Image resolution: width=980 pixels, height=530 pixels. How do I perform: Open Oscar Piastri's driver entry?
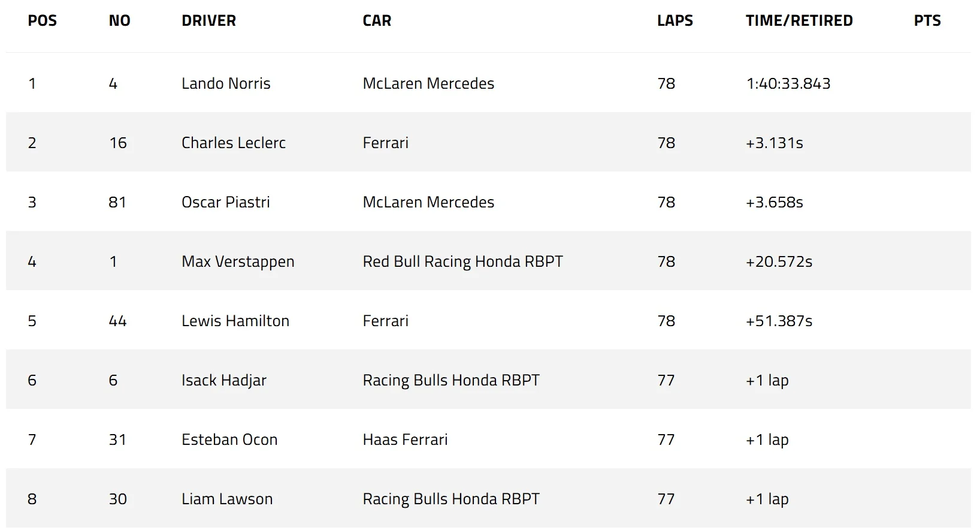[225, 202]
